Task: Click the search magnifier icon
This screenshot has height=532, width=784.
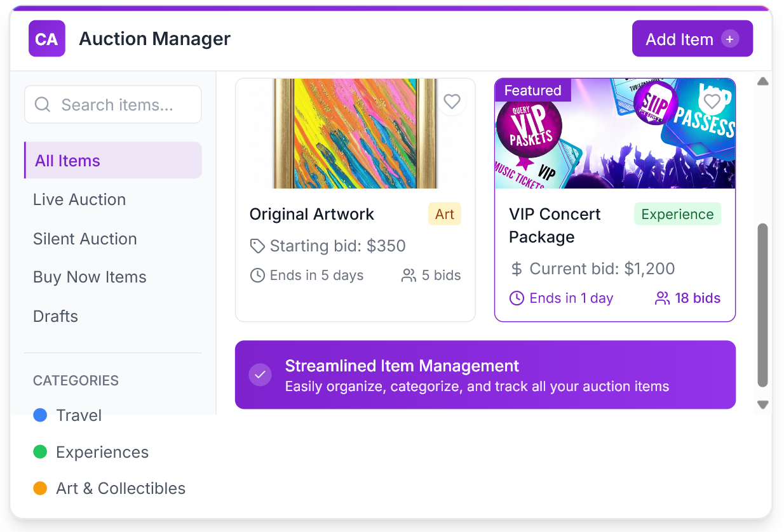Action: pos(43,105)
